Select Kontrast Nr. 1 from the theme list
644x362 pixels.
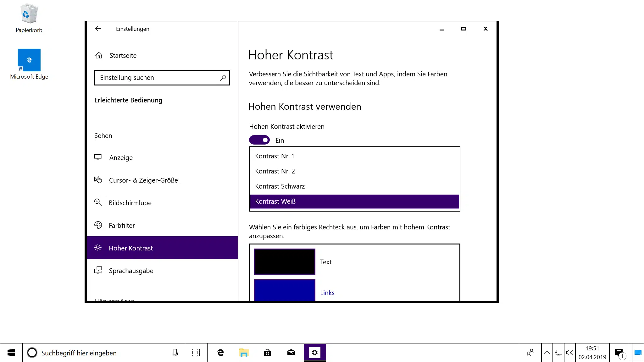pos(274,156)
